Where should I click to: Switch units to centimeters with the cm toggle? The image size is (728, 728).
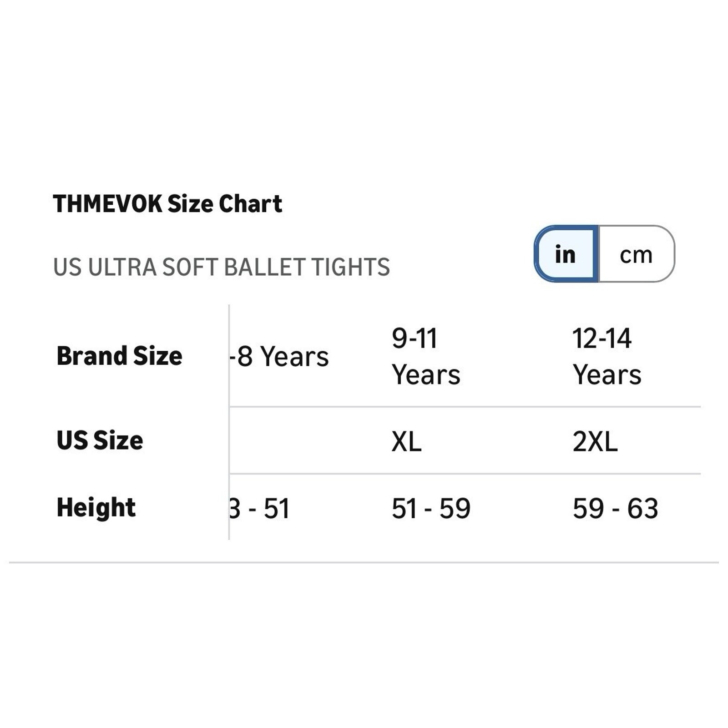636,254
